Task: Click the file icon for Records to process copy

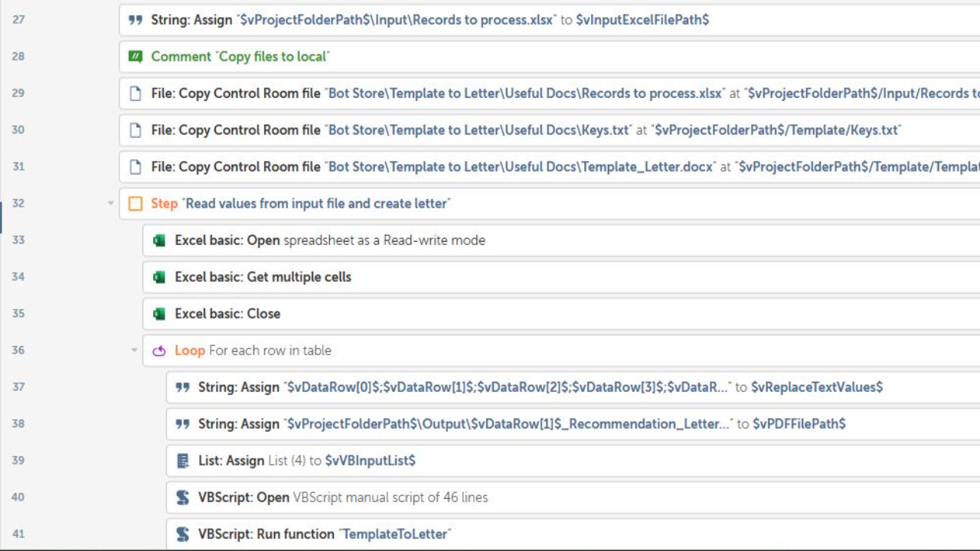Action: [136, 93]
